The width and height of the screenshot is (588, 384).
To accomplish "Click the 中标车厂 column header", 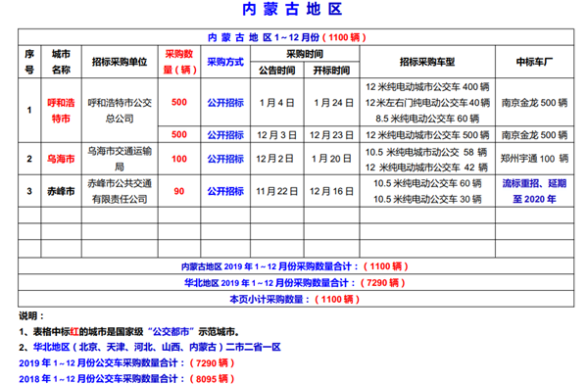I will click(534, 62).
